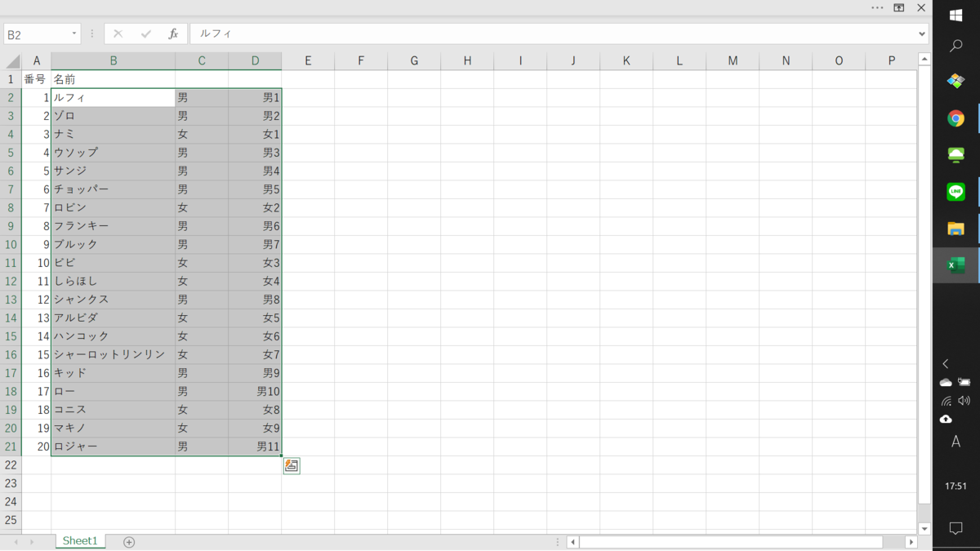Select column header A
This screenshot has width=980, height=551.
click(37, 61)
